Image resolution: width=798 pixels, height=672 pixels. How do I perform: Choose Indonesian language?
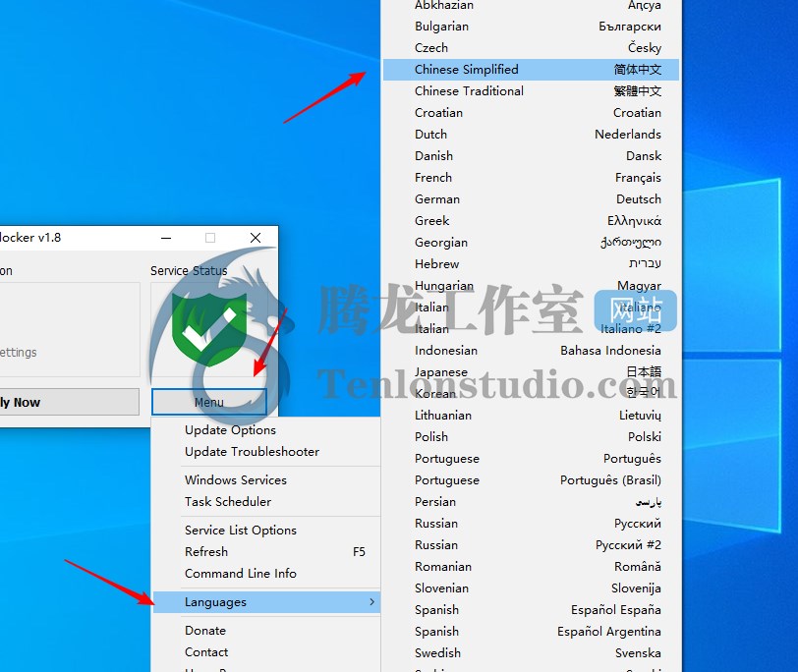(x=531, y=351)
